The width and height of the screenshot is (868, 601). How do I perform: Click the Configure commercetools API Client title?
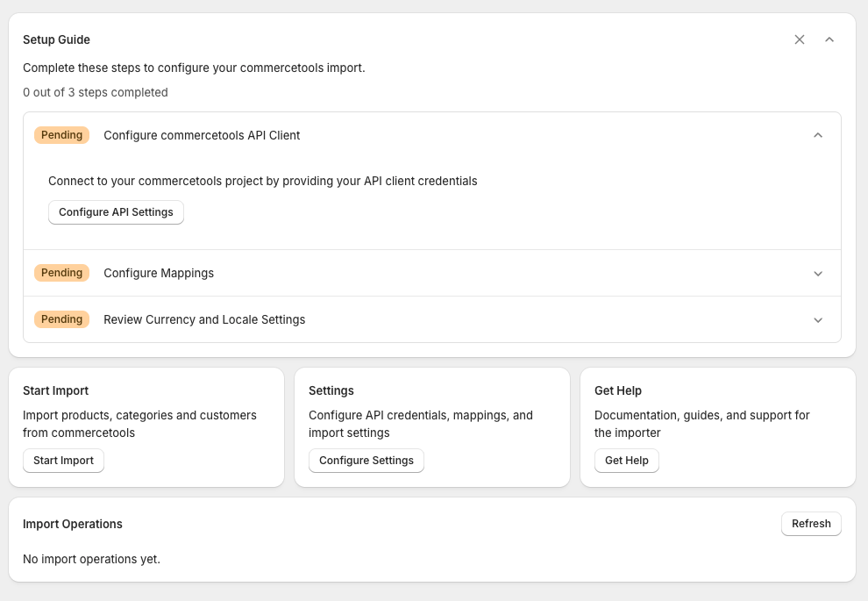tap(202, 135)
